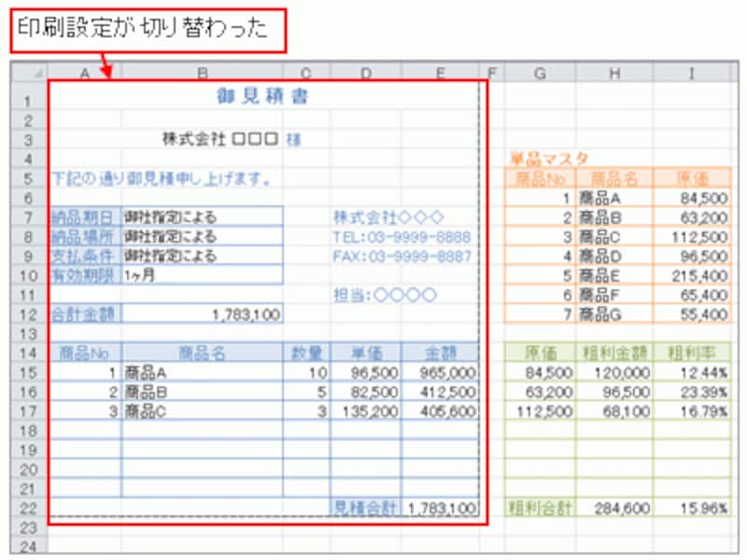Click the TEL:03-9999-8888 cell
The height and width of the screenshot is (560, 747).
(x=402, y=237)
